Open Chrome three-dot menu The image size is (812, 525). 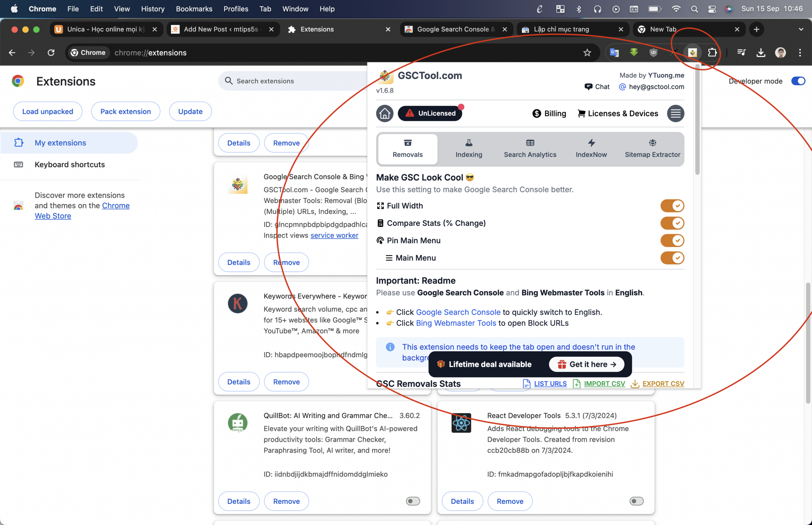coord(800,53)
